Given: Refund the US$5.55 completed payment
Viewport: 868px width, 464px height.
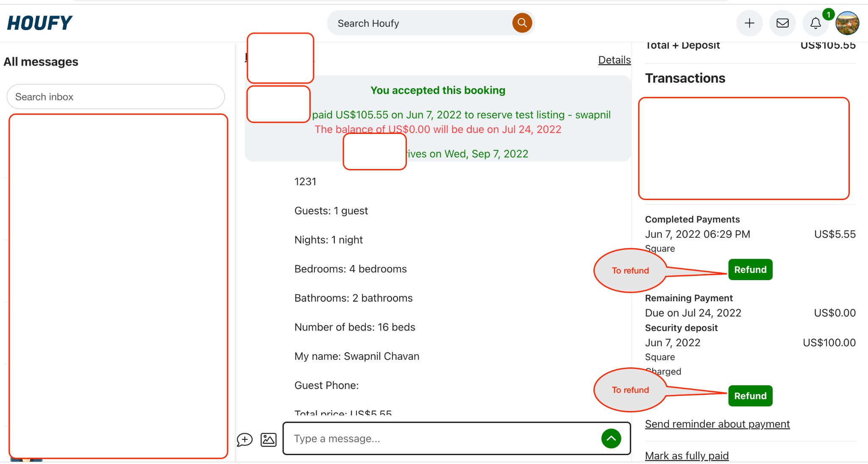Looking at the screenshot, I should tap(750, 270).
